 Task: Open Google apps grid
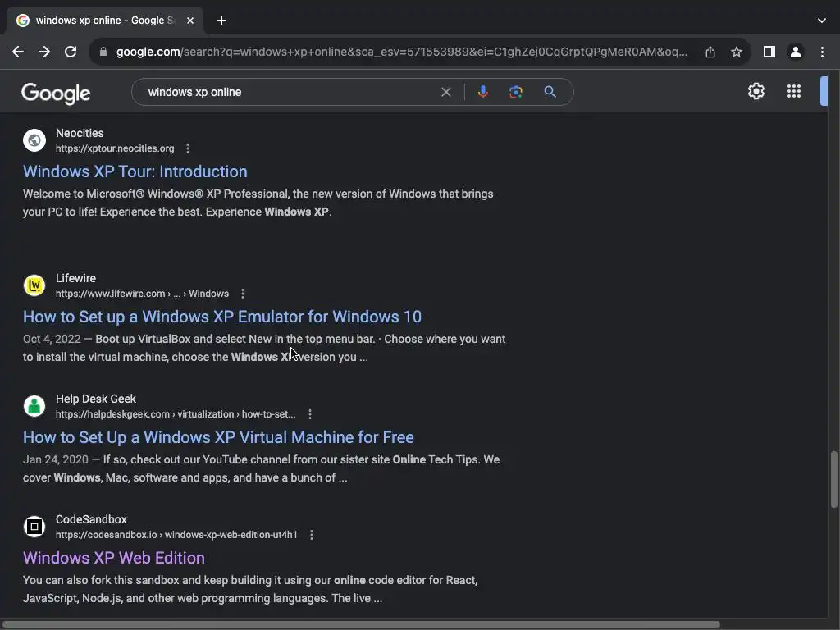coord(794,91)
